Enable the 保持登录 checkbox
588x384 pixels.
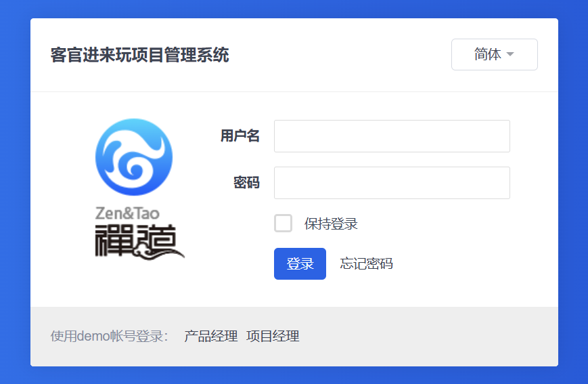tap(283, 223)
